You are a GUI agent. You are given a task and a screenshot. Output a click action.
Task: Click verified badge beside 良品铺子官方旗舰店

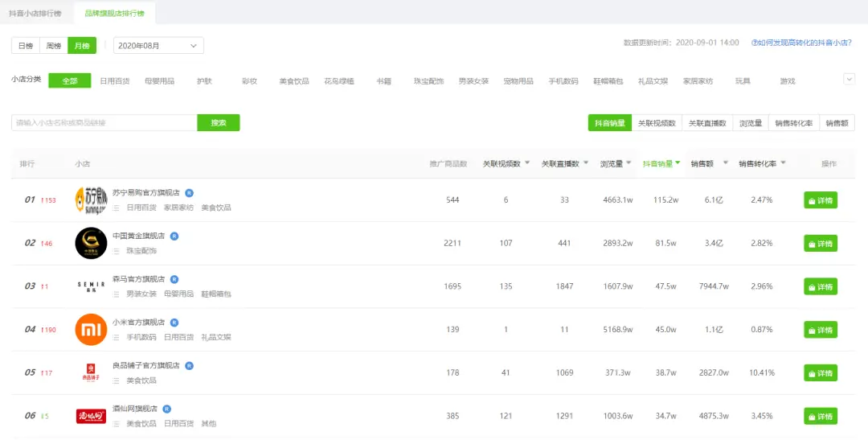[190, 366]
